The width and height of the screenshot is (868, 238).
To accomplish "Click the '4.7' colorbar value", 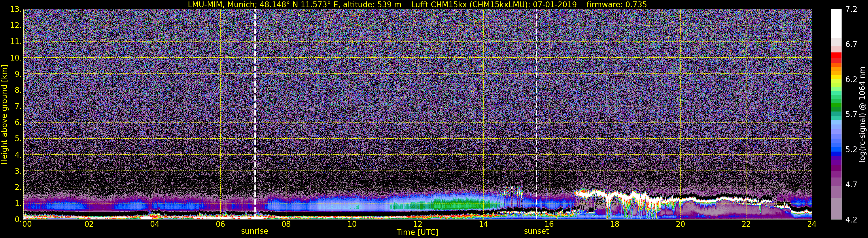I will (x=851, y=185).
